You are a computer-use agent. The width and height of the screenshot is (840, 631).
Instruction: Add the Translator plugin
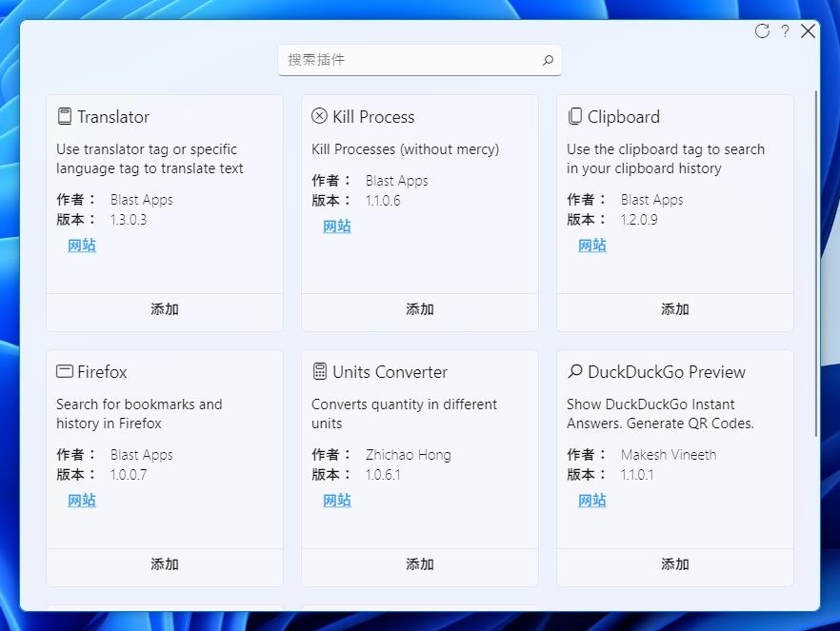[x=165, y=309]
